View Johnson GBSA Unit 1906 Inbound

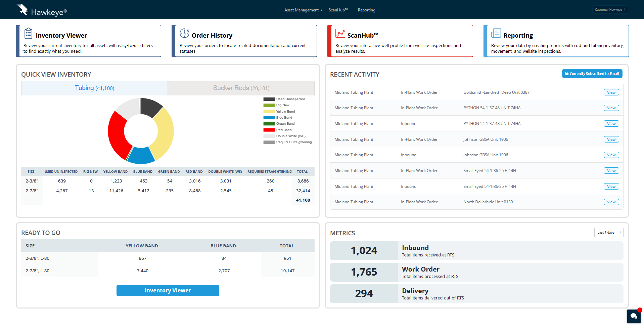[611, 155]
